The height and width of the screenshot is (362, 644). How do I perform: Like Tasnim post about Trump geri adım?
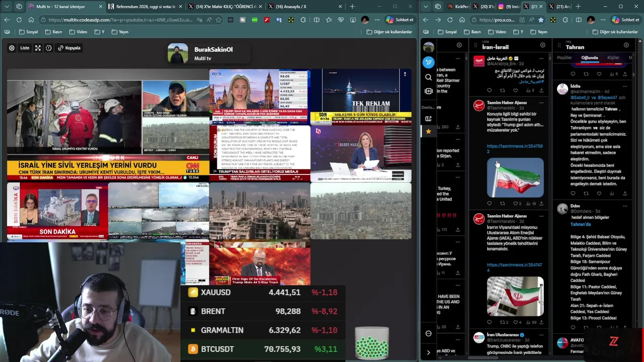[x=517, y=204]
